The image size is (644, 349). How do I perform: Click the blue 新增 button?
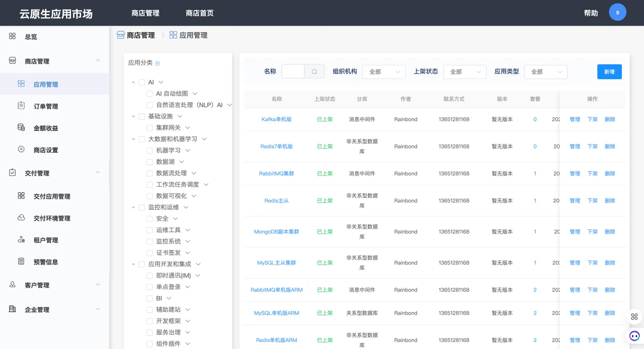[x=609, y=72]
